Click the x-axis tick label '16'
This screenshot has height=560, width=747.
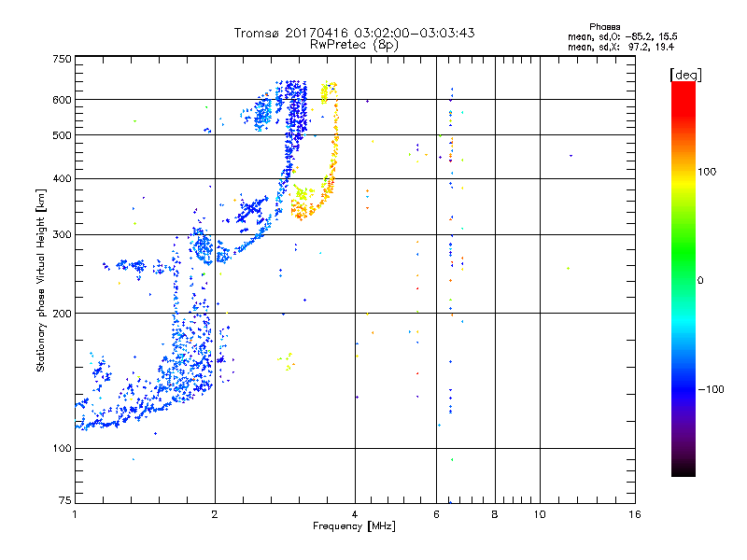[x=635, y=514]
